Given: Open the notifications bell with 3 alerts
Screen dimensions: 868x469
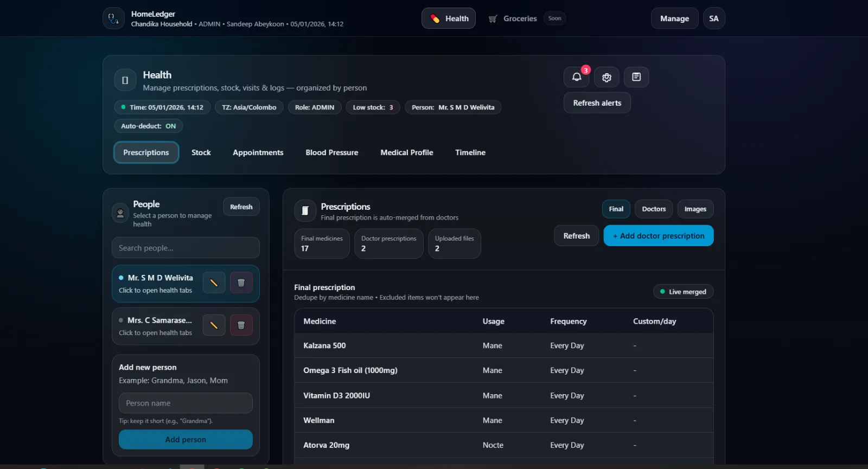Looking at the screenshot, I should (576, 77).
